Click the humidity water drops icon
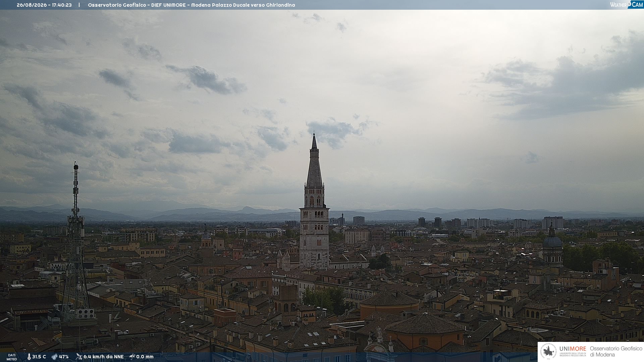This screenshot has width=644, height=362. point(54,357)
